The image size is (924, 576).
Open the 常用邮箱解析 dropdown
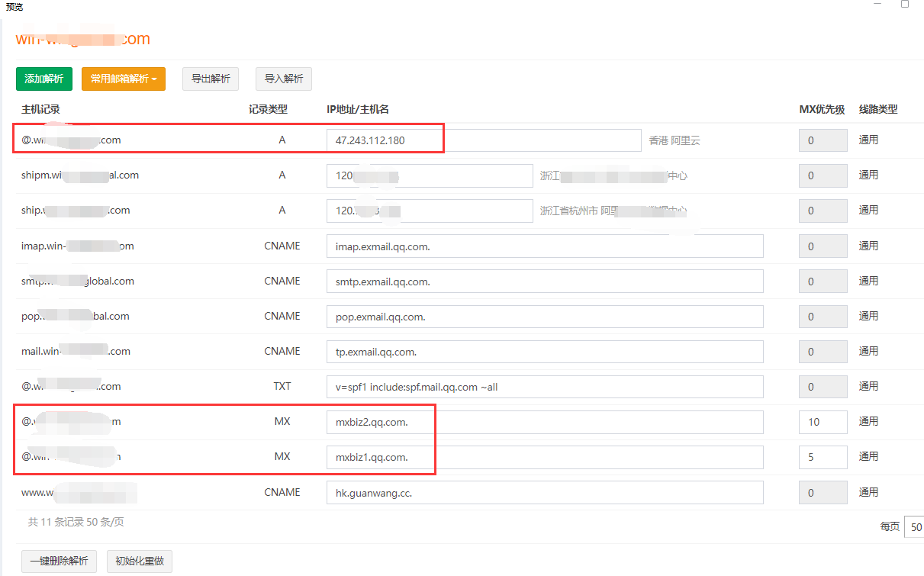[123, 79]
